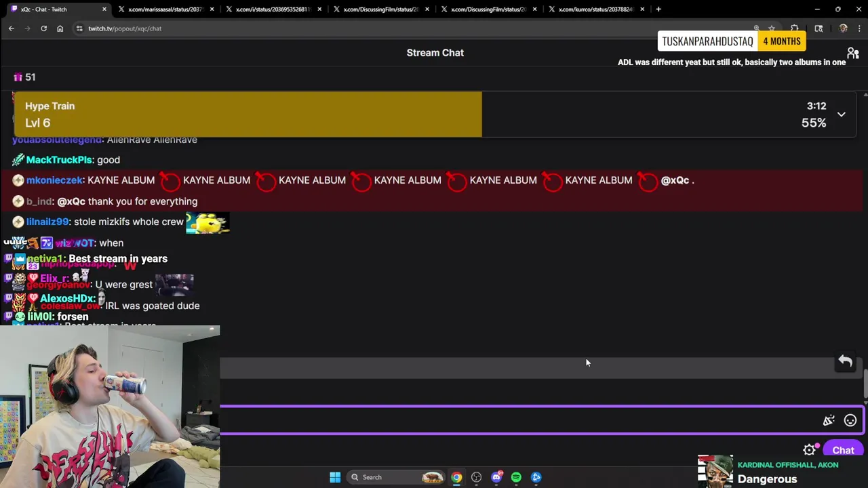Click the chat window vertical scrollbar

(865, 383)
